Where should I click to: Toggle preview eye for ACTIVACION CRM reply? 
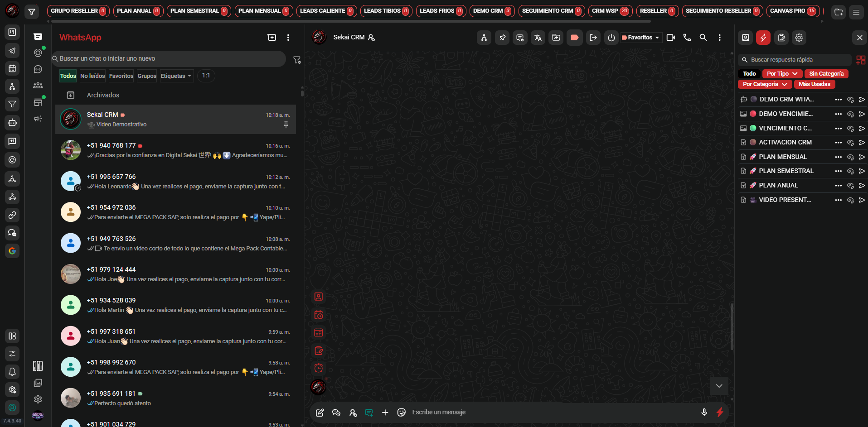[x=850, y=143]
